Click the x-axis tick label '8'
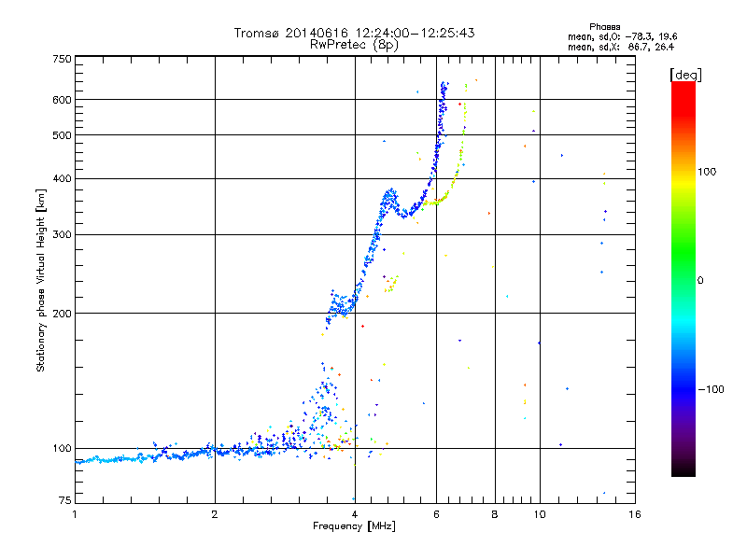The width and height of the screenshot is (747, 560). coord(495,514)
